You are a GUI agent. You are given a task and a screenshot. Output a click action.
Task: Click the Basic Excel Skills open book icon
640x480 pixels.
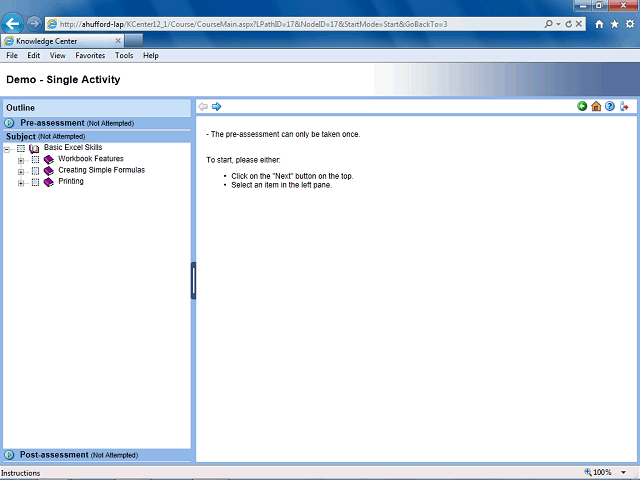click(x=34, y=149)
